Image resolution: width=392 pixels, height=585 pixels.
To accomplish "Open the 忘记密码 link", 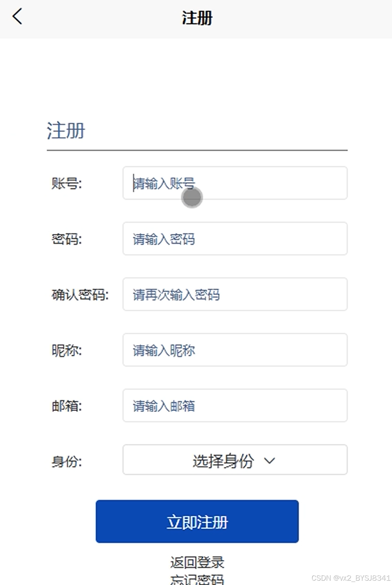I will tap(197, 580).
